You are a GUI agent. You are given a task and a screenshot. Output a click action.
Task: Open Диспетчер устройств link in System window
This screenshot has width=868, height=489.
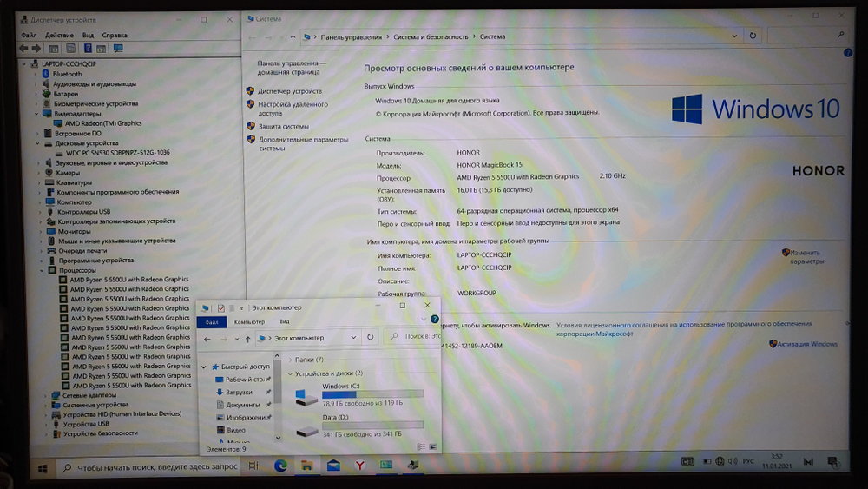[290, 91]
